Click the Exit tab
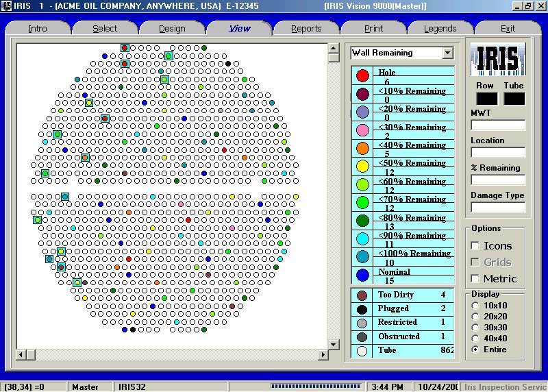 pyautogui.click(x=508, y=29)
